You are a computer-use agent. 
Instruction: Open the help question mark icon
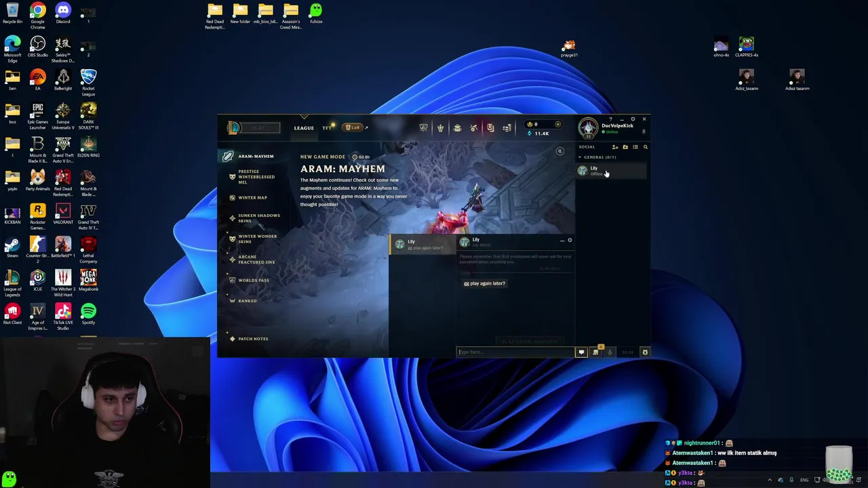[610, 119]
